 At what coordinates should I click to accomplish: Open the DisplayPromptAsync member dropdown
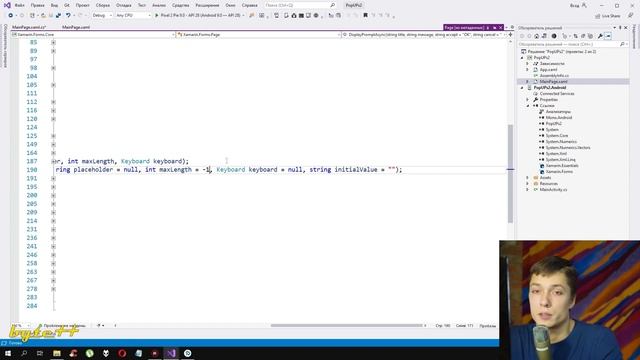coord(424,35)
